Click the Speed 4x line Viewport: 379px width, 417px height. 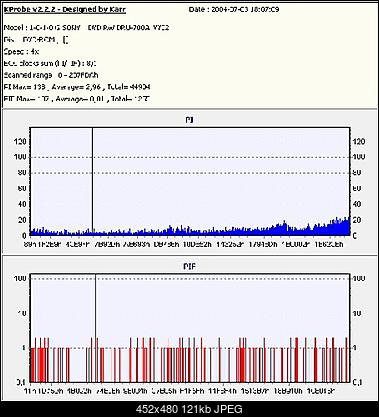(22, 52)
